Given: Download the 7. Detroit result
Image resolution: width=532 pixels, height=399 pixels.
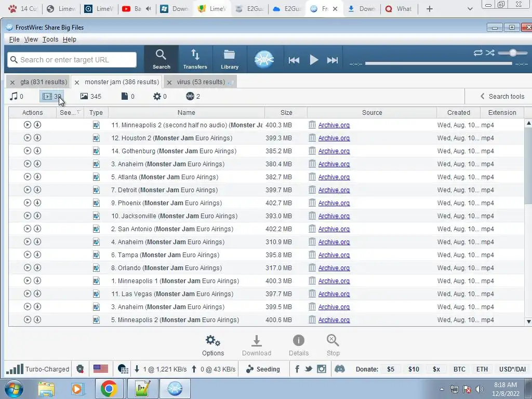Looking at the screenshot, I should [37, 190].
